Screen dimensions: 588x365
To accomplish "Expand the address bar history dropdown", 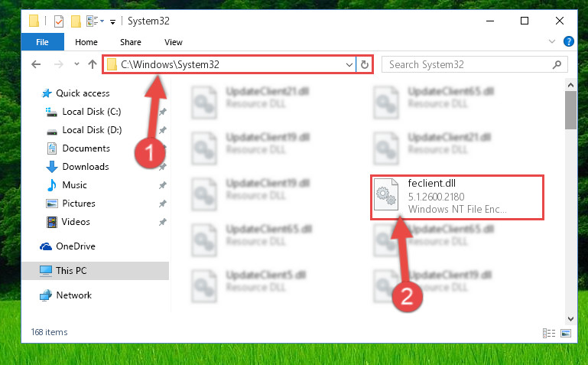I will pos(349,64).
